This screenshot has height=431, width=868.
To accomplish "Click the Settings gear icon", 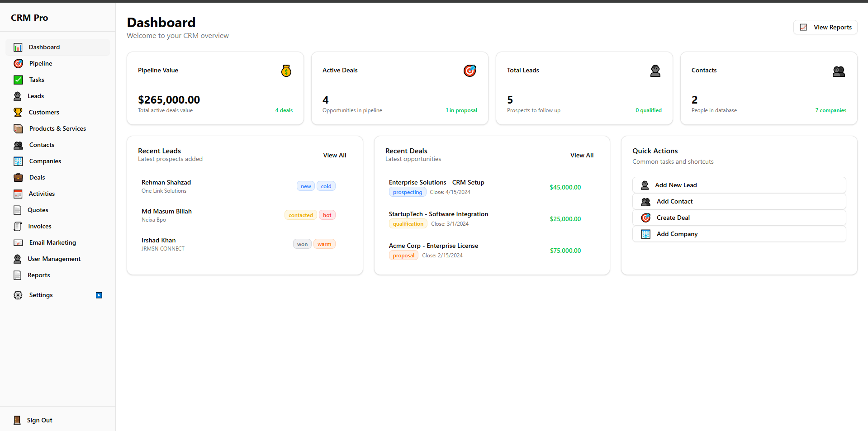I will (x=18, y=295).
